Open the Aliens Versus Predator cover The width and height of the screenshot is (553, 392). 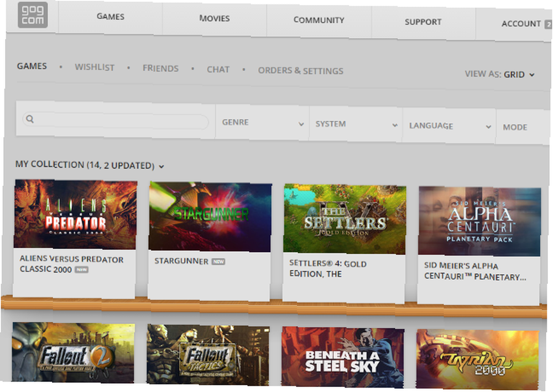75,215
